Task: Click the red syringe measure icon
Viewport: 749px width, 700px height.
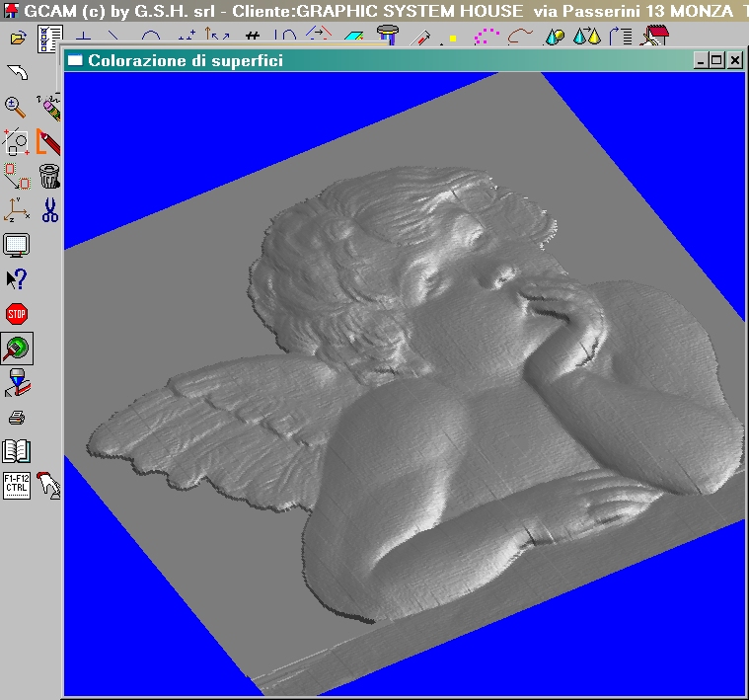Action: pyautogui.click(x=420, y=38)
